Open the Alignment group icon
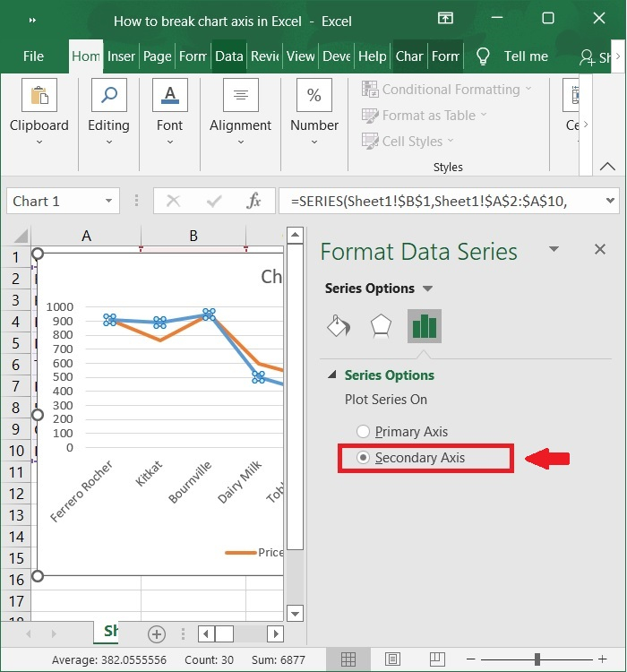 240,95
